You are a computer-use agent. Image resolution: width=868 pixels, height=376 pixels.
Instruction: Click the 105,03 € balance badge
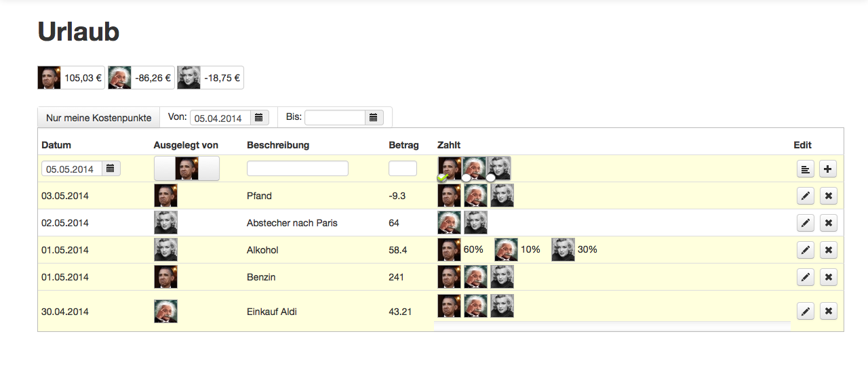[71, 78]
